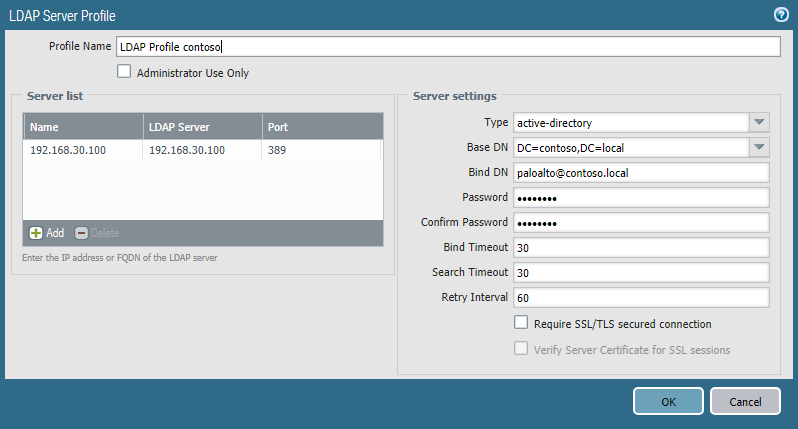
Task: Expand the Type dropdown arrow
Action: click(x=759, y=123)
